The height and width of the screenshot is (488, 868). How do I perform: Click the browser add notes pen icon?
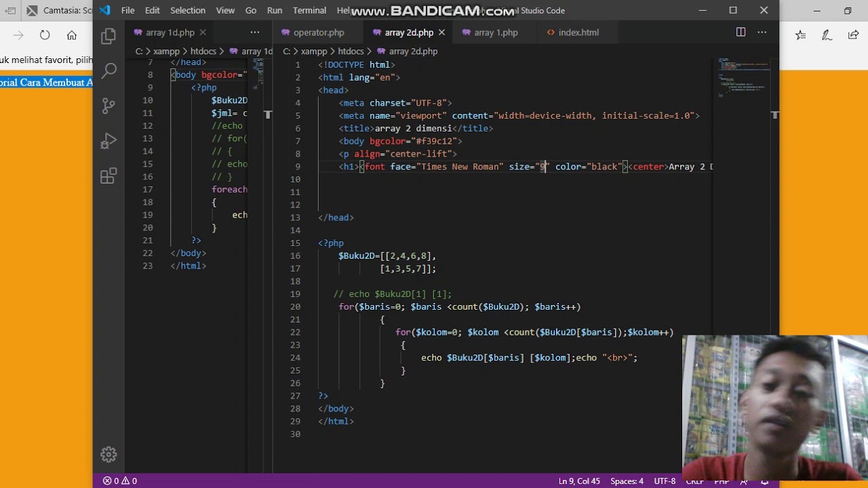click(827, 35)
